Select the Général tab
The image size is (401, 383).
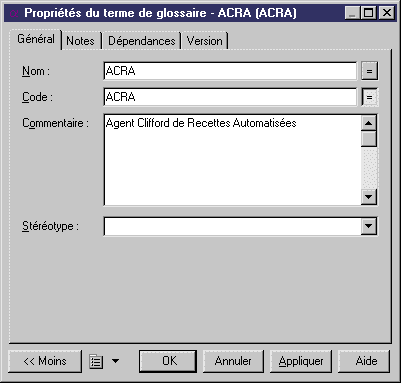click(x=36, y=39)
